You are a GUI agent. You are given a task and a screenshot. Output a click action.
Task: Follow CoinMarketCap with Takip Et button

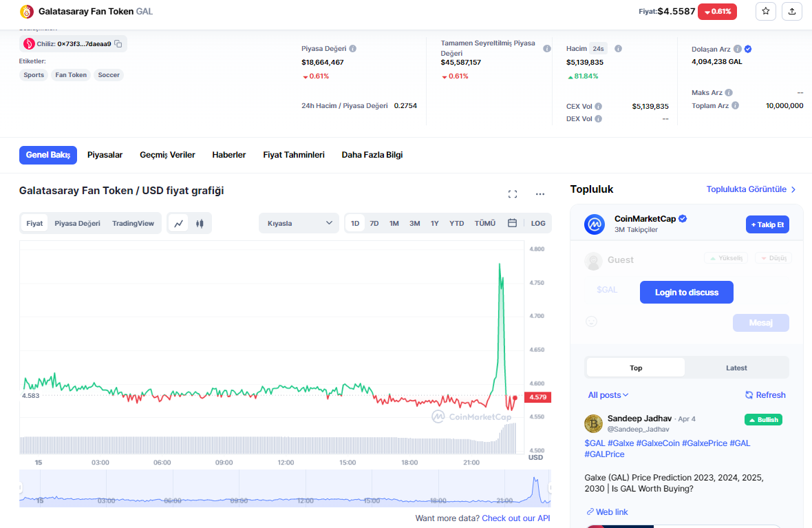[x=767, y=224]
